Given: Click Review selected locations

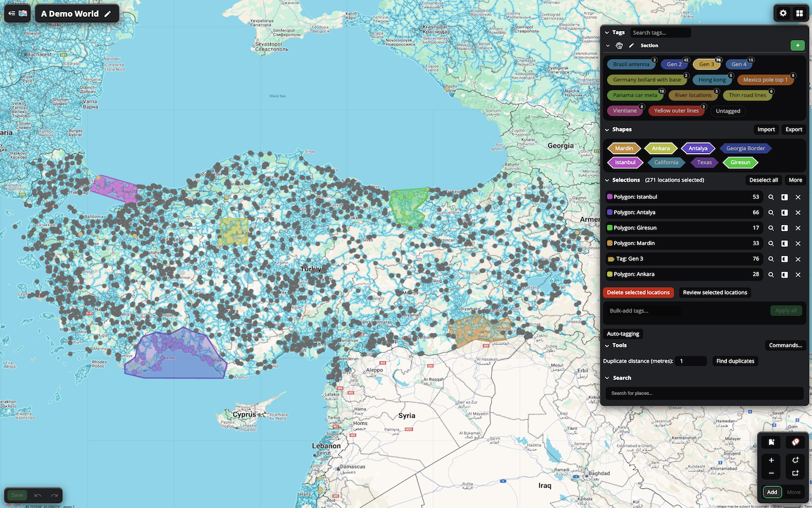Looking at the screenshot, I should [x=715, y=293].
